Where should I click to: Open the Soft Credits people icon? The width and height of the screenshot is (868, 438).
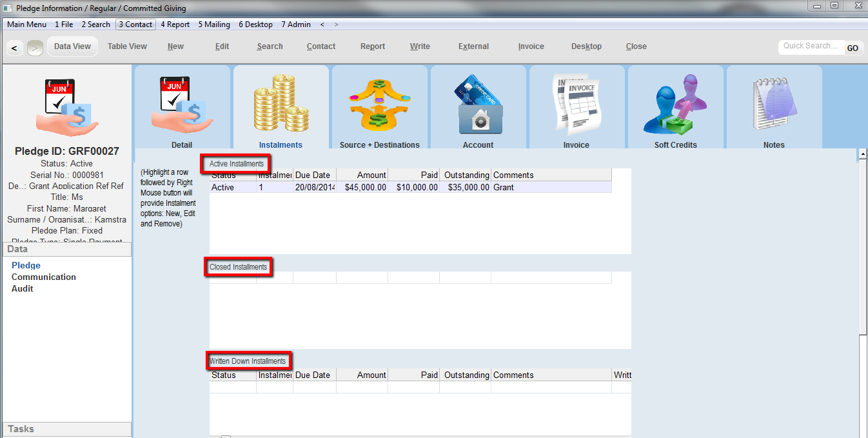coord(675,105)
